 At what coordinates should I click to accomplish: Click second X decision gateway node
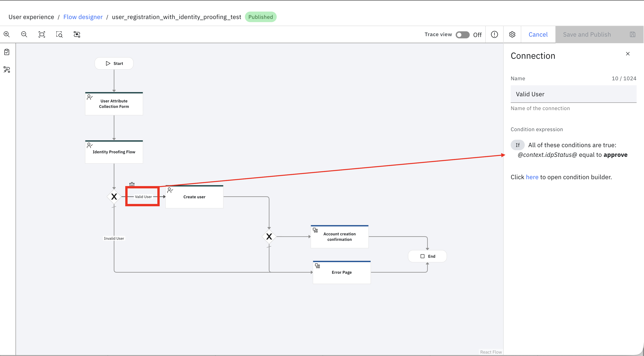coord(269,236)
